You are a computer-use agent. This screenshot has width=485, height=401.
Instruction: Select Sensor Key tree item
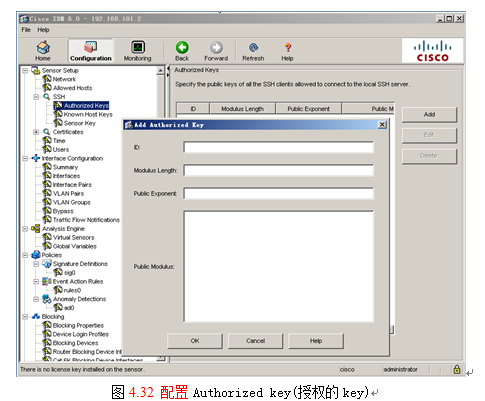[x=80, y=123]
